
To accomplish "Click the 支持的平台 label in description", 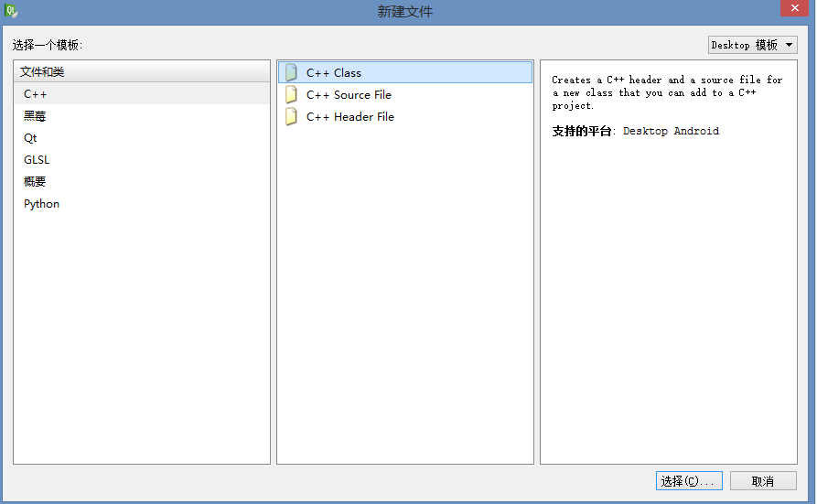I will pyautogui.click(x=582, y=131).
